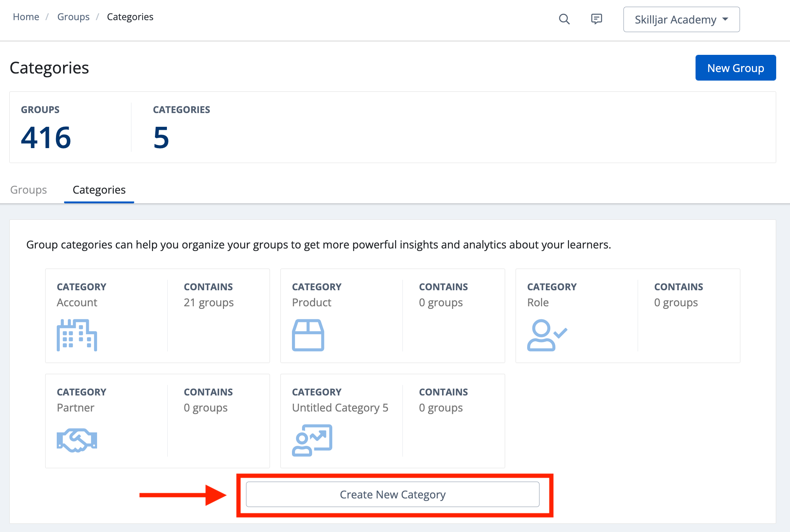Click the Skilljar Academy caret arrow
790x532 pixels.
click(x=725, y=19)
